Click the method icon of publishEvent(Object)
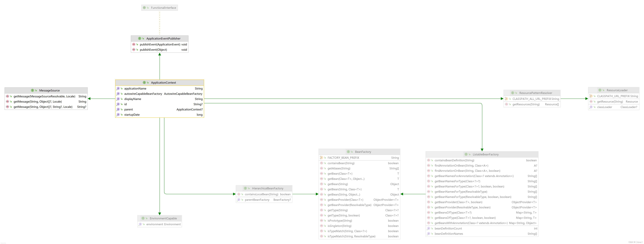 [x=134, y=50]
